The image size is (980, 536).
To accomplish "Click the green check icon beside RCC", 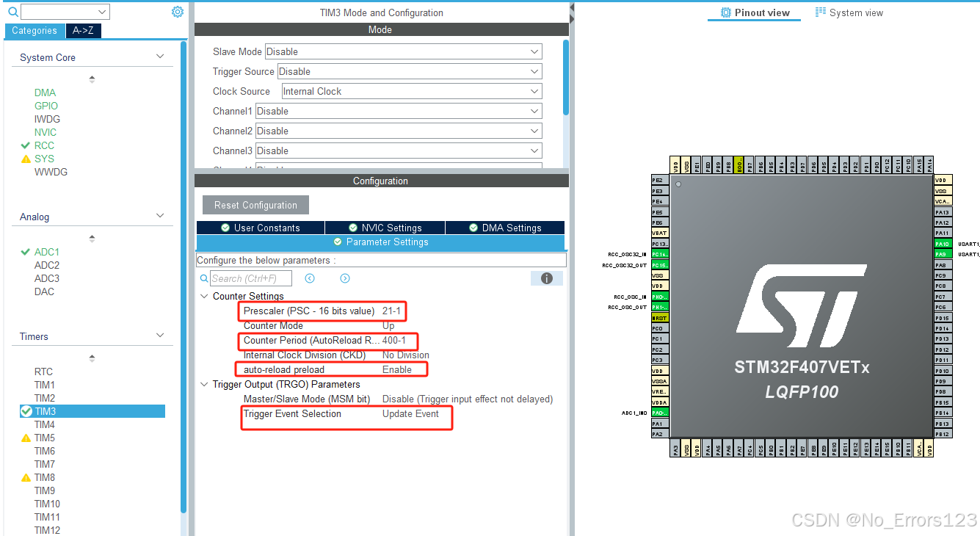I will pos(25,145).
